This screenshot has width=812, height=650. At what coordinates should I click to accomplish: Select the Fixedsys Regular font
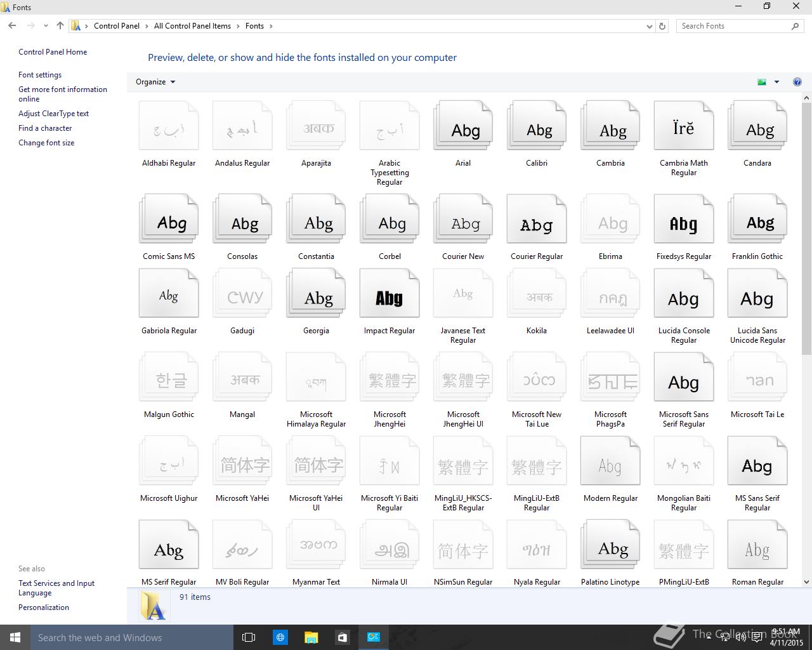[684, 219]
